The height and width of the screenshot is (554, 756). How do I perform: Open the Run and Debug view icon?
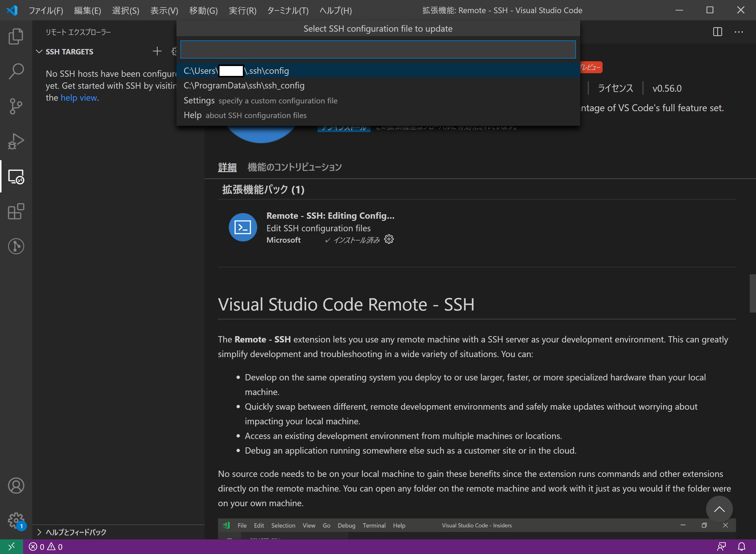(x=16, y=142)
